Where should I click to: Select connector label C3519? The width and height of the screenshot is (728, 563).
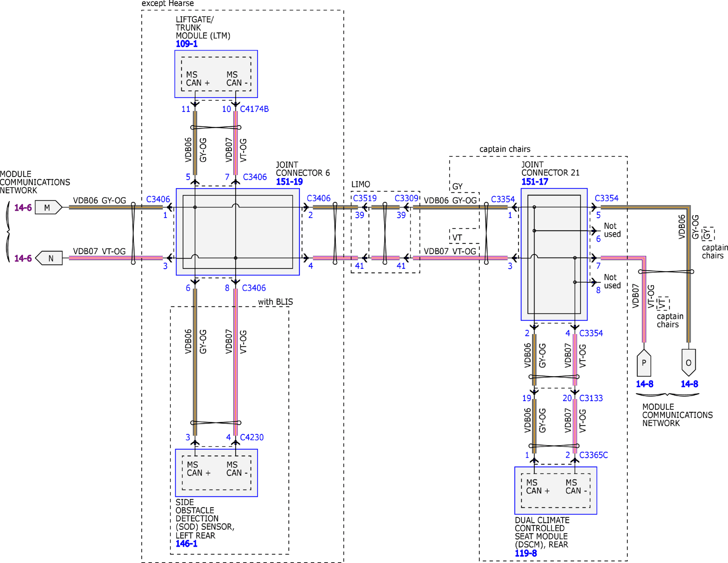pyautogui.click(x=365, y=198)
